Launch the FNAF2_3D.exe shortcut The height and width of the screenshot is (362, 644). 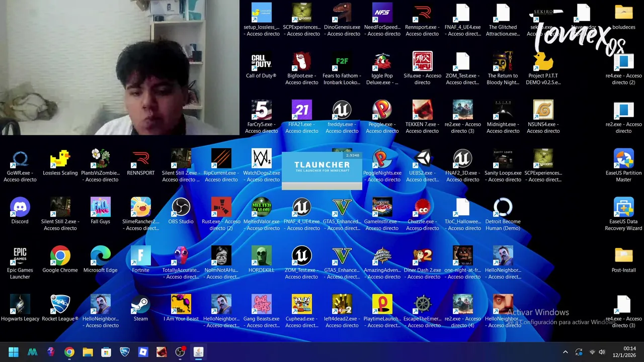coord(463,166)
